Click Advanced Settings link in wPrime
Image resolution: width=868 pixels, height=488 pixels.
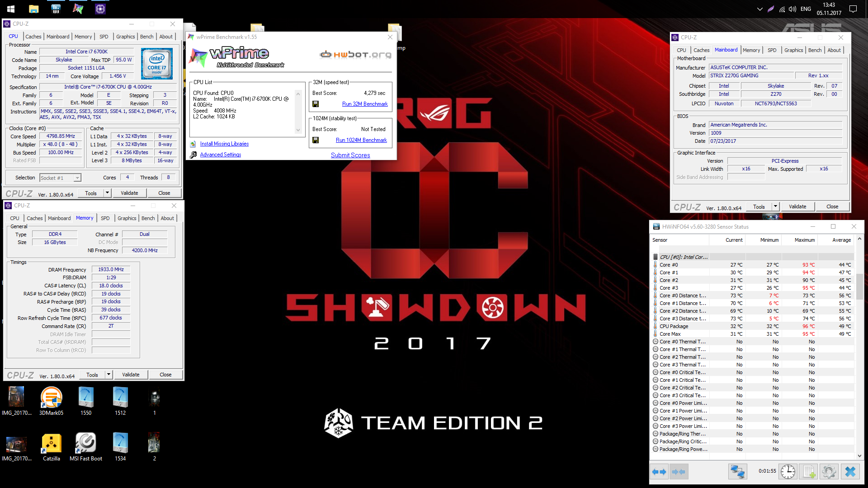221,155
